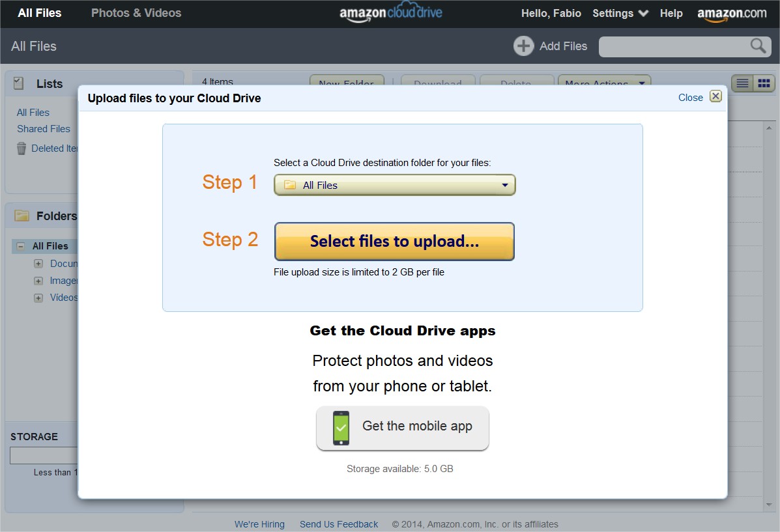Click the green phone icon
The width and height of the screenshot is (780, 532).
point(341,428)
